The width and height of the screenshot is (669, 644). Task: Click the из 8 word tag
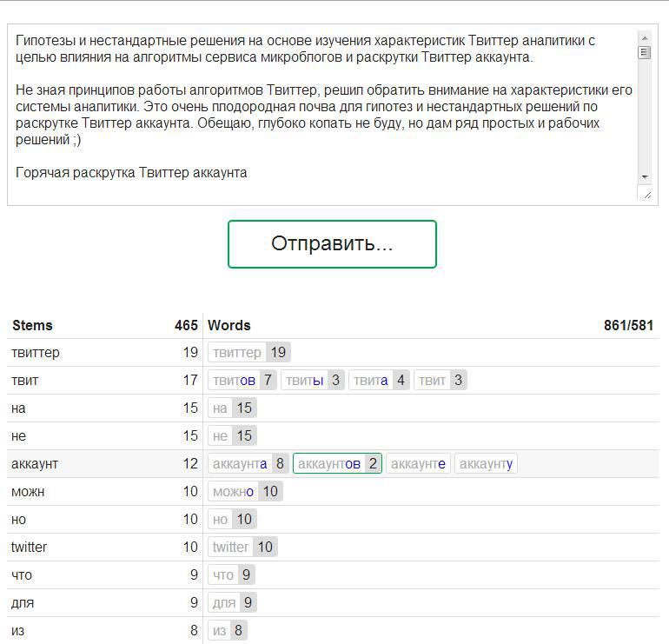(228, 630)
